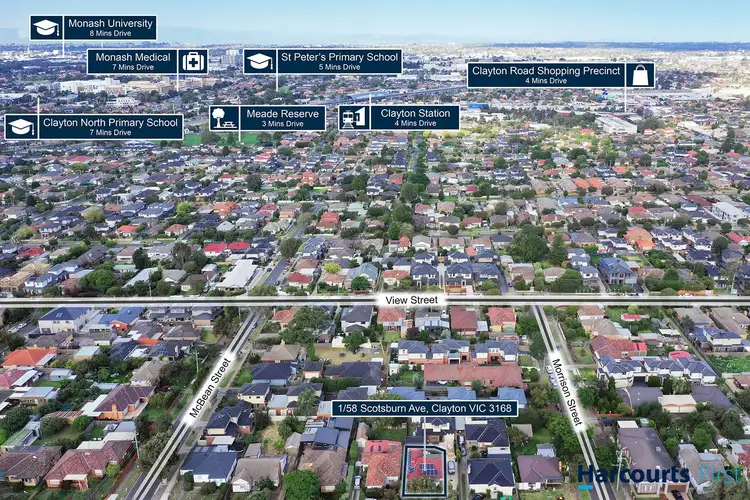The height and width of the screenshot is (500, 750).
Task: Click the McBean Street name label
Action: click(210, 386)
